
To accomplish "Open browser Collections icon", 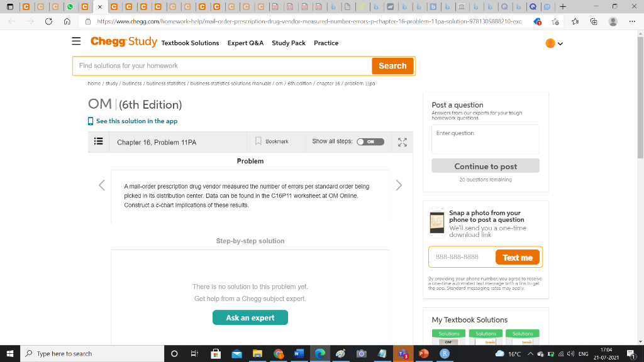I will pos(594,21).
